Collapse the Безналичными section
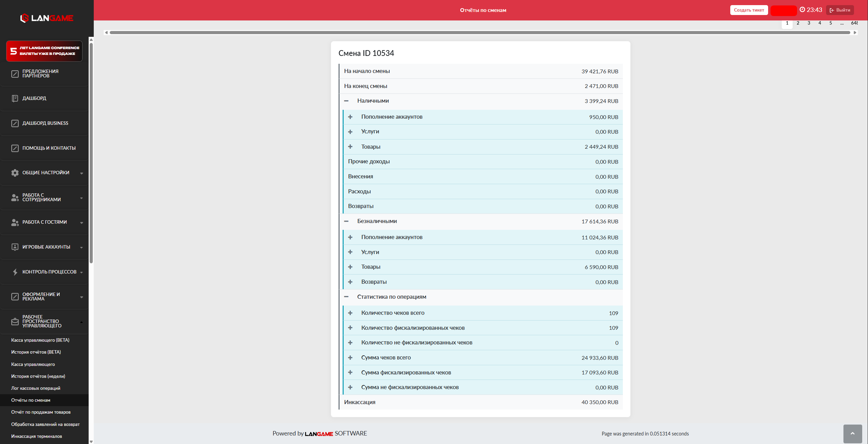The image size is (868, 444). coord(346,221)
